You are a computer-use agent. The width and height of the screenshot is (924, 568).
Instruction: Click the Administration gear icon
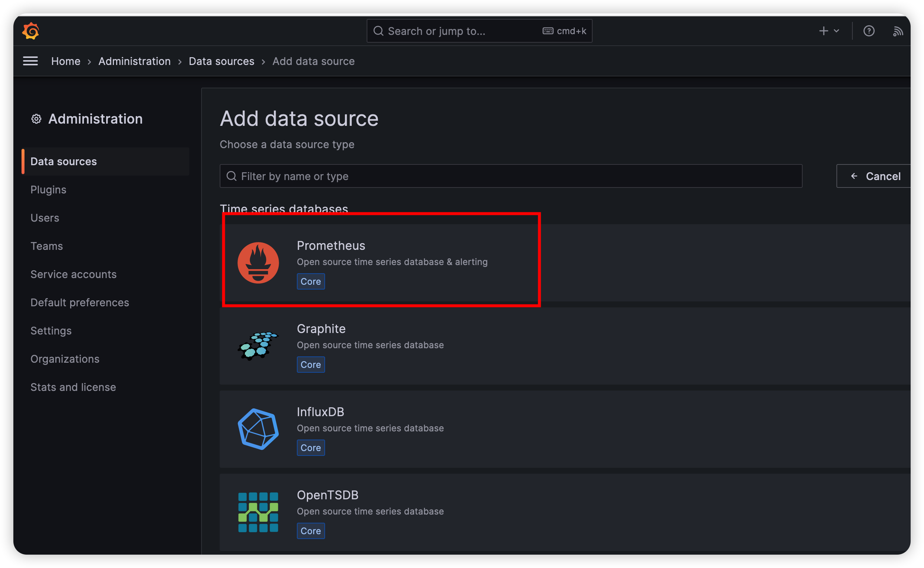tap(36, 119)
